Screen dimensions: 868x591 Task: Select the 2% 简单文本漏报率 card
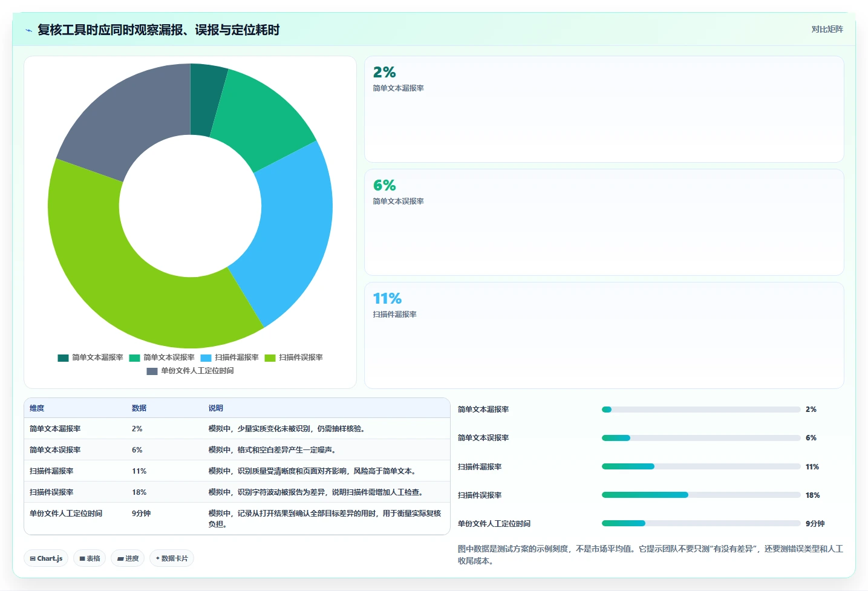[x=604, y=109]
